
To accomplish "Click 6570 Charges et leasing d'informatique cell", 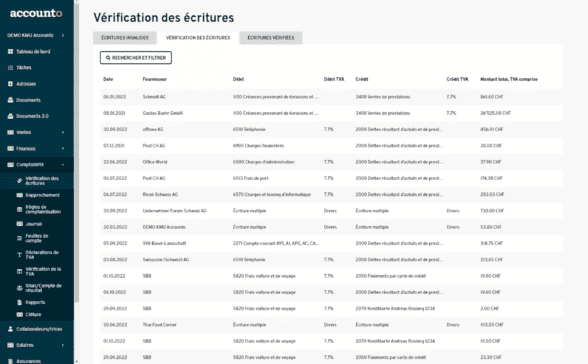I will pyautogui.click(x=272, y=194).
